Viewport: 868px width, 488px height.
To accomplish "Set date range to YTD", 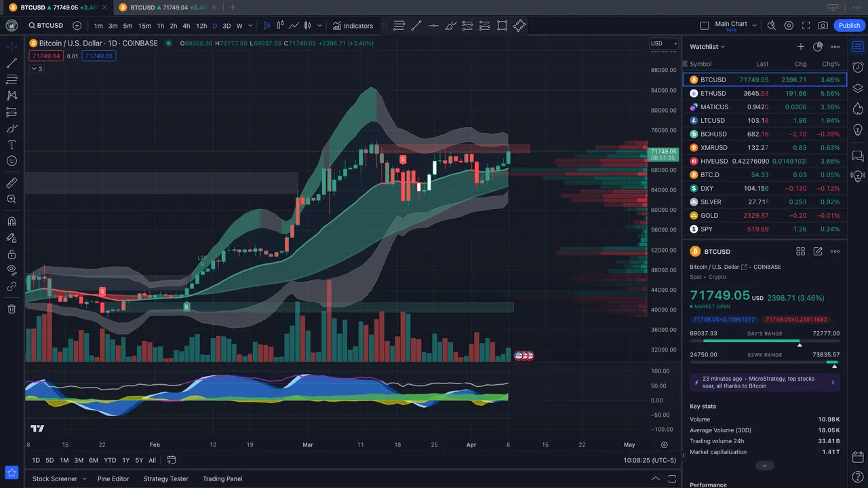I will (x=110, y=460).
